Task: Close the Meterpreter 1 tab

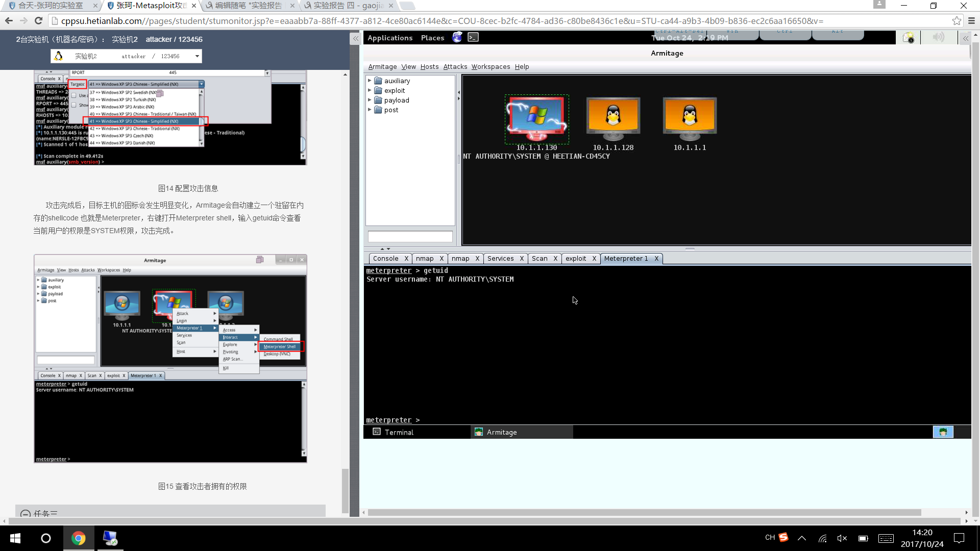Action: [656, 259]
